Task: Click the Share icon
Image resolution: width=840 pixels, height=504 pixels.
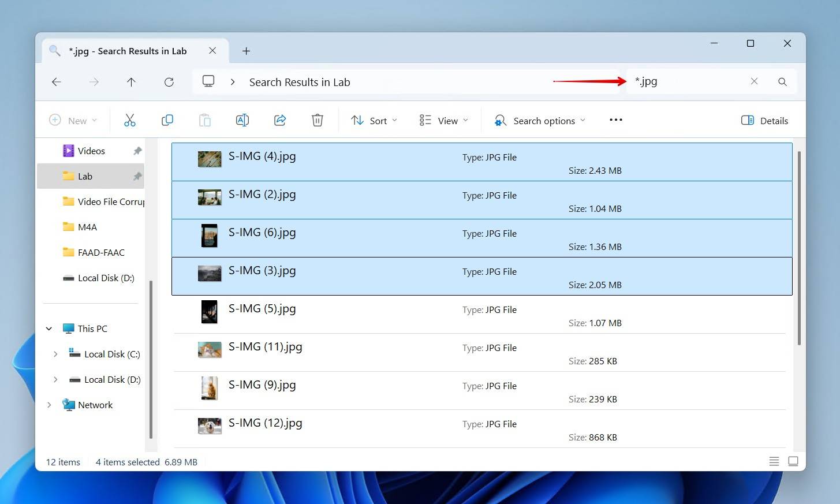Action: pyautogui.click(x=280, y=120)
